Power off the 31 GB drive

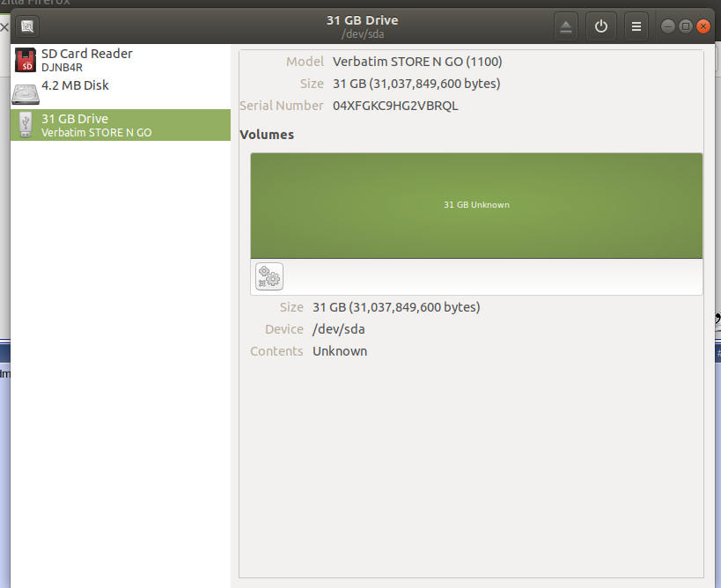[x=601, y=26]
